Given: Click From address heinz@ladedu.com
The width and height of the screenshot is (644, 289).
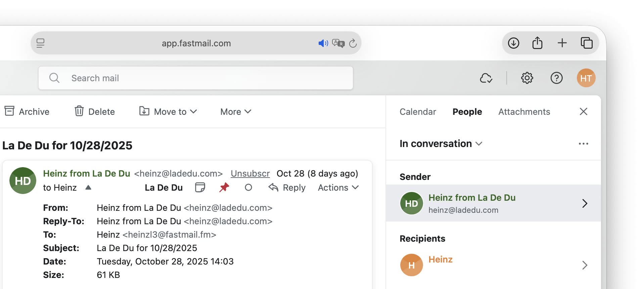Looking at the screenshot, I should click(228, 208).
